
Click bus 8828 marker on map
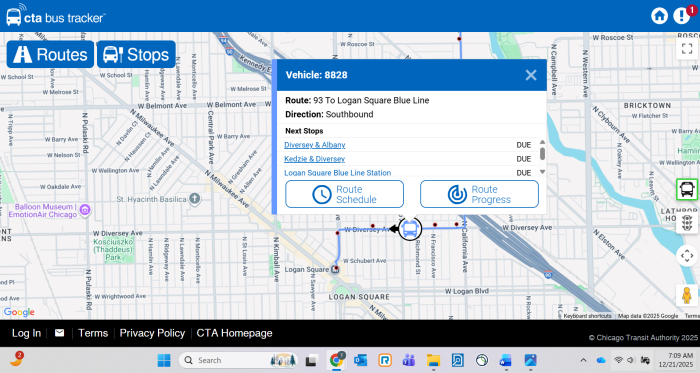tap(410, 228)
